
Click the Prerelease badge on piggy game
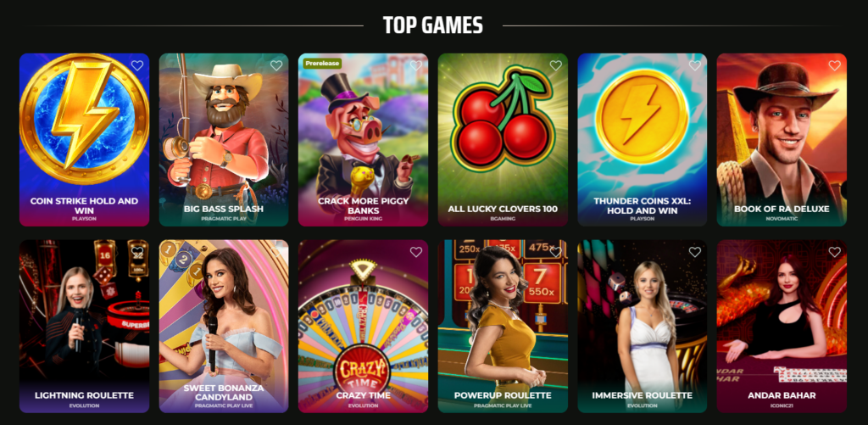(x=322, y=63)
